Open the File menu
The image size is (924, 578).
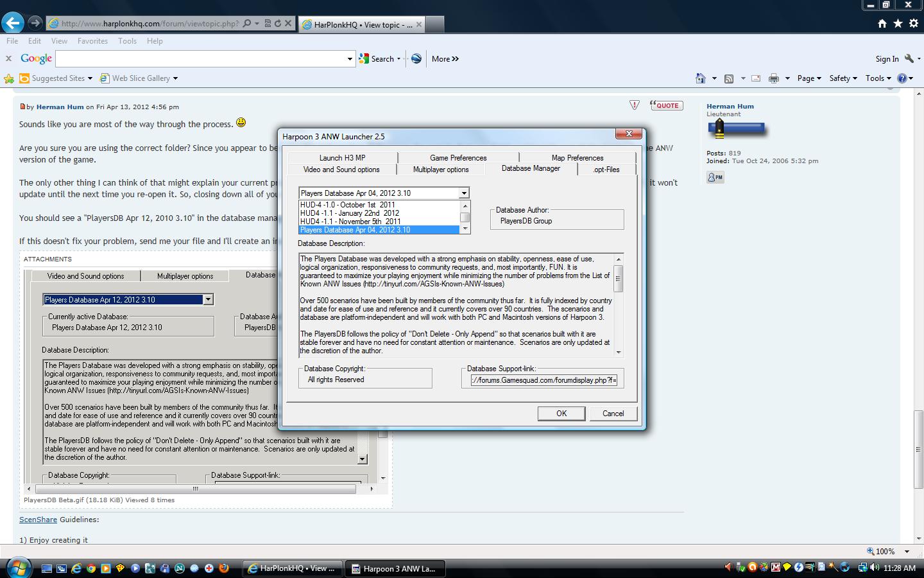point(12,40)
